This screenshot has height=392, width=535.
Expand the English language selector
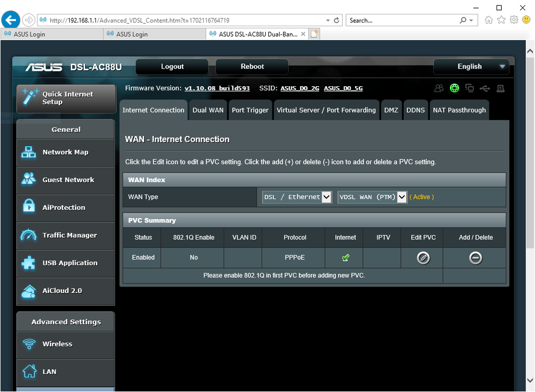pos(471,67)
